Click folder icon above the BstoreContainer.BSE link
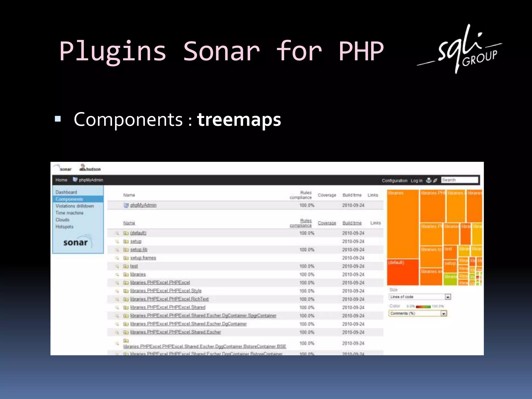The height and width of the screenshot is (399, 532). (x=126, y=341)
